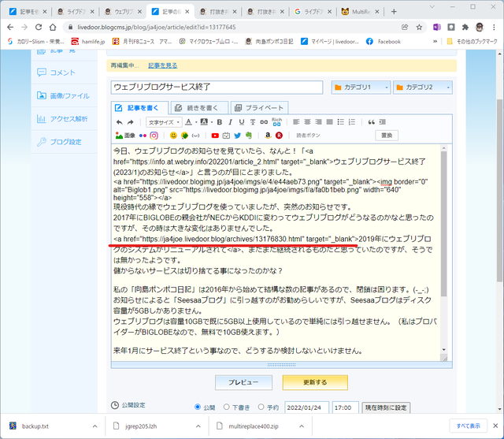Apply italic formatting

coord(231,122)
